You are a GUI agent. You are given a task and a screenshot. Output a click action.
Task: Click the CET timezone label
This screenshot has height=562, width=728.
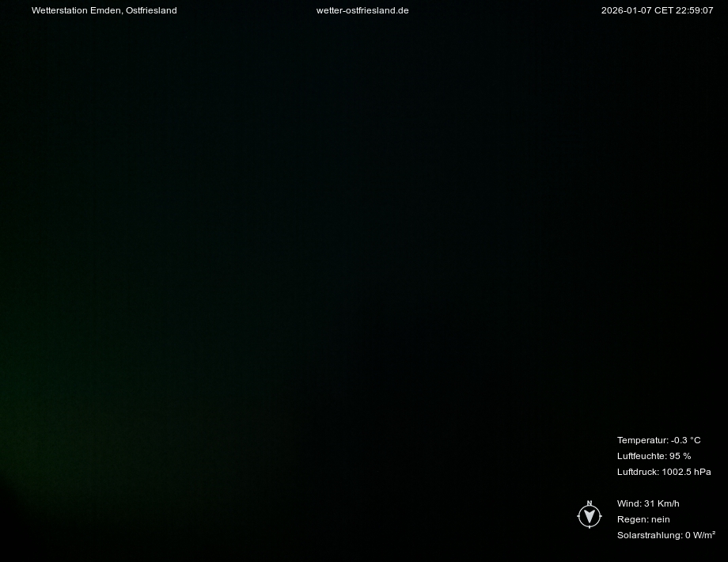click(663, 10)
